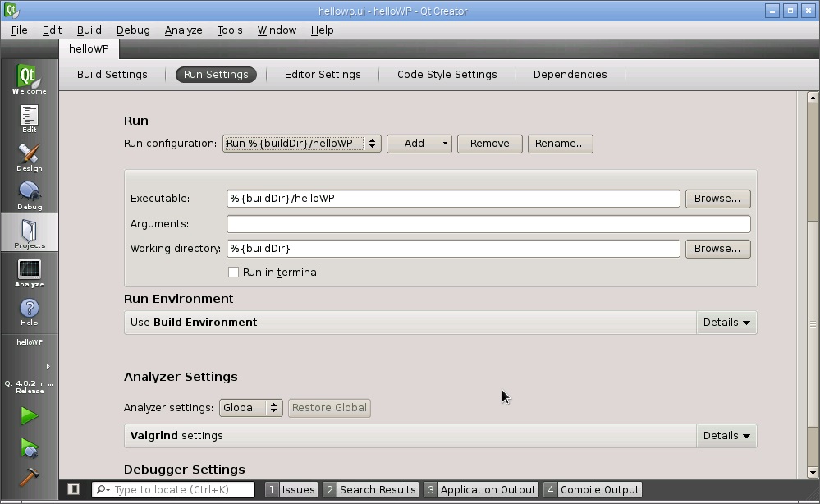Open the Run configuration dropdown

point(301,144)
